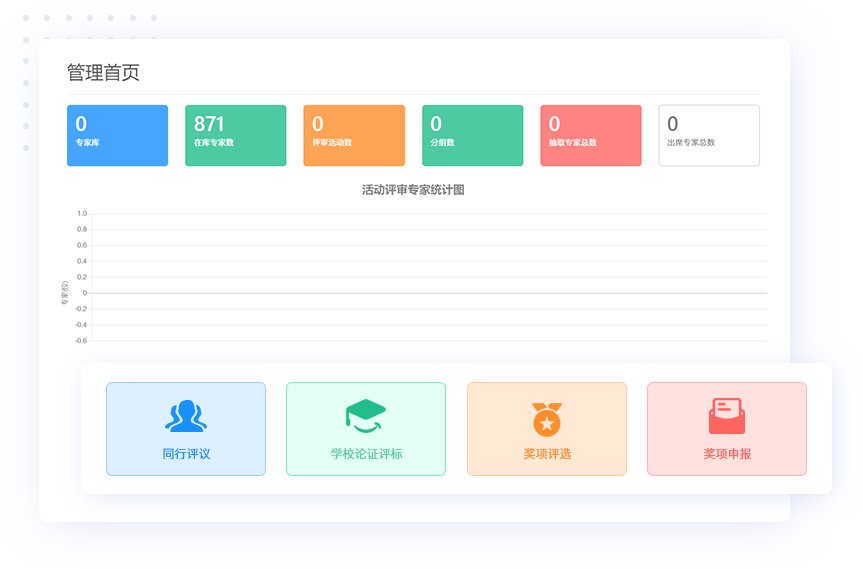Click the 同行评议 people icon
863x569 pixels.
[186, 416]
